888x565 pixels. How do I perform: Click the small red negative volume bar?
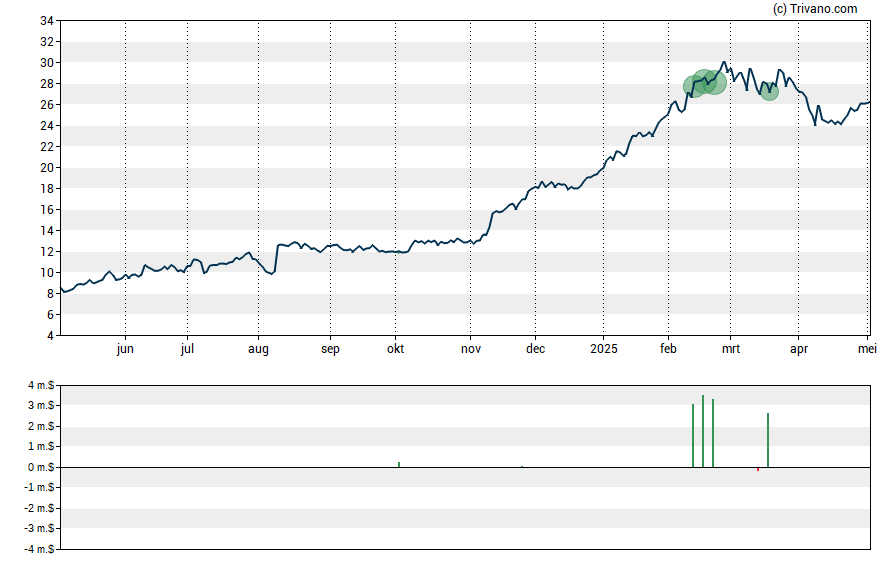758,469
